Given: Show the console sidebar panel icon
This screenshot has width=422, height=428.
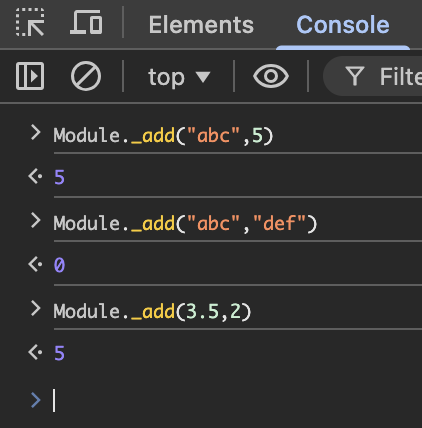Looking at the screenshot, I should [30, 76].
